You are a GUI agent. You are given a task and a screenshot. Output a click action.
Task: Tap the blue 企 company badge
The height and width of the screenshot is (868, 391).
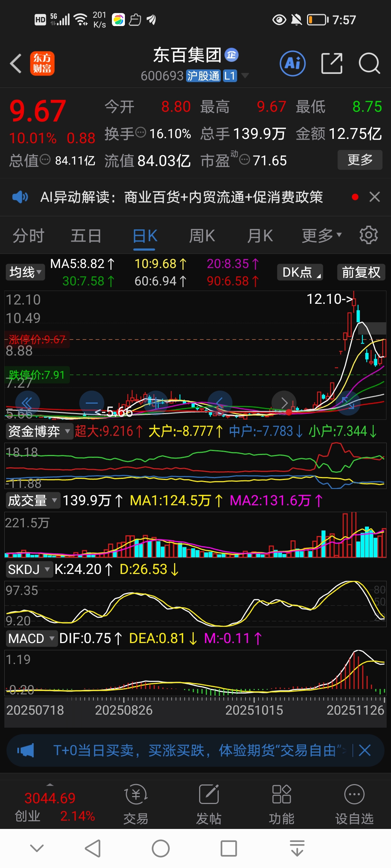[x=231, y=55]
